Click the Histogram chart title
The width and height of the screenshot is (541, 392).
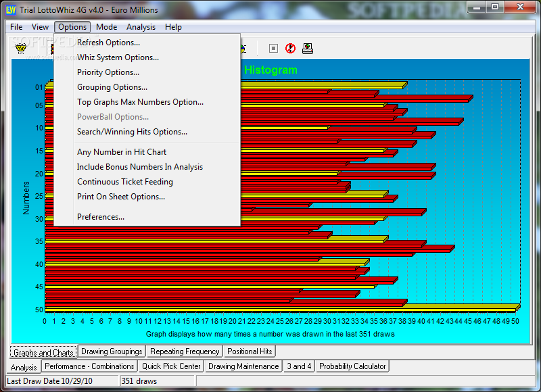pyautogui.click(x=270, y=70)
